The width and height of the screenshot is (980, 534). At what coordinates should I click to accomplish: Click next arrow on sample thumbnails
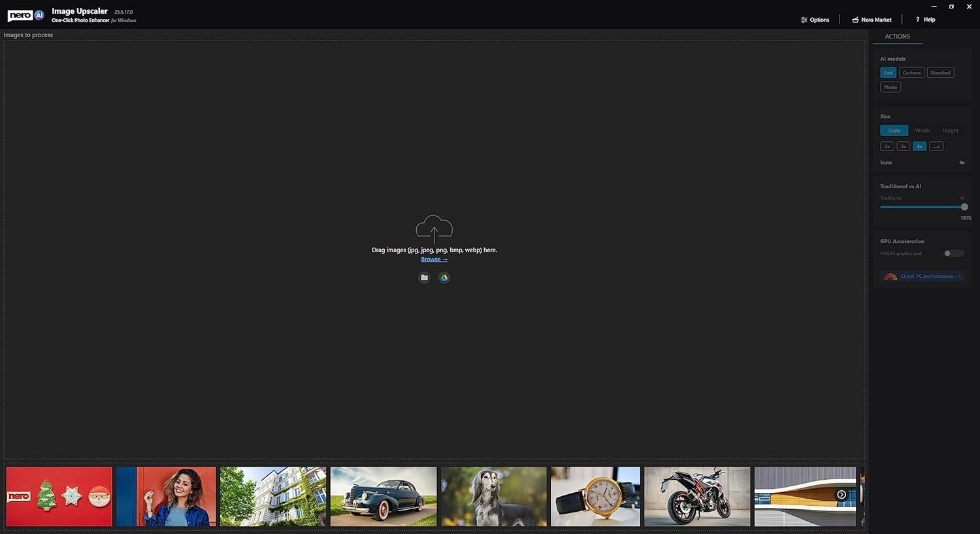pyautogui.click(x=841, y=495)
